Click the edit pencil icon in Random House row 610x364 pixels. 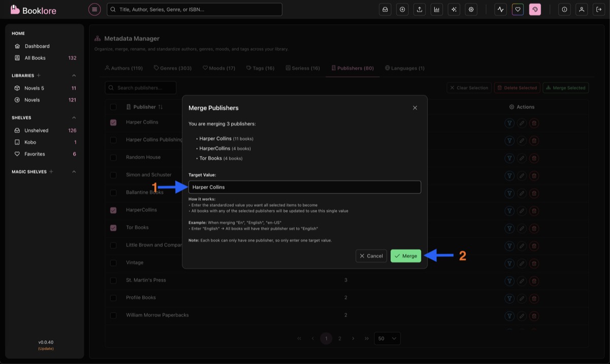[x=522, y=158]
